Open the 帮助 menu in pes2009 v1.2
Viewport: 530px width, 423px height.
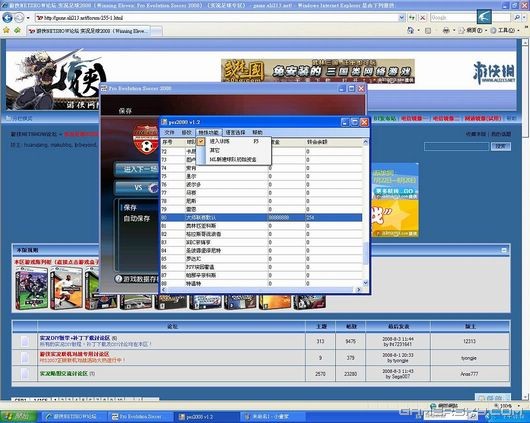click(x=257, y=132)
